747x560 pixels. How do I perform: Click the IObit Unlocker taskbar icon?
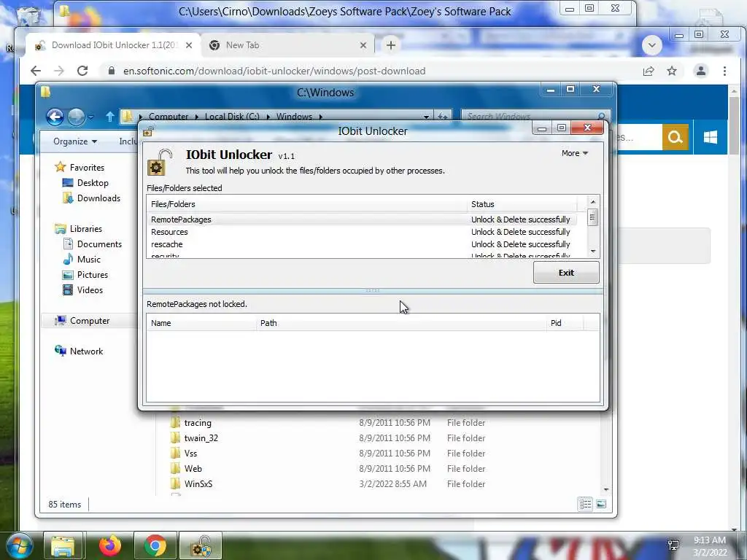201,545
